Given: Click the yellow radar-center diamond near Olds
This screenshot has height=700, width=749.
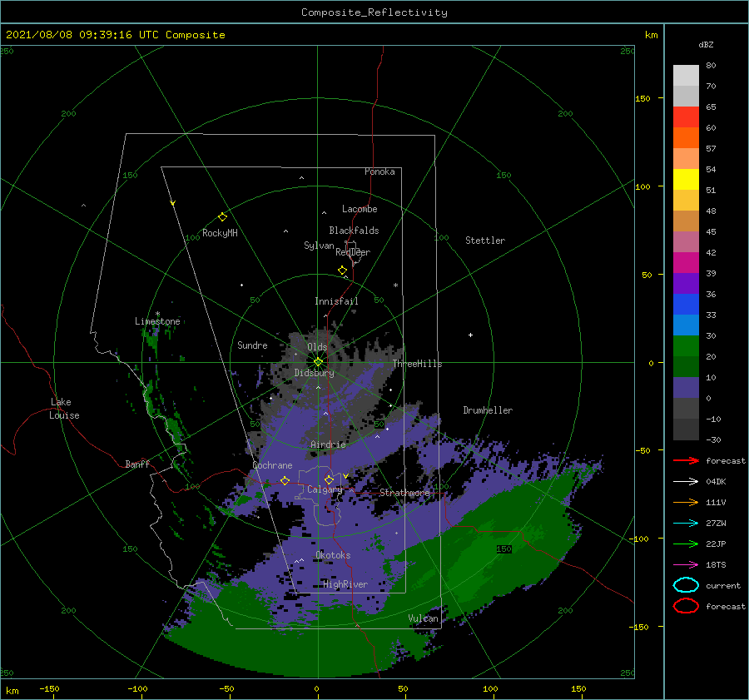Looking at the screenshot, I should [x=318, y=362].
